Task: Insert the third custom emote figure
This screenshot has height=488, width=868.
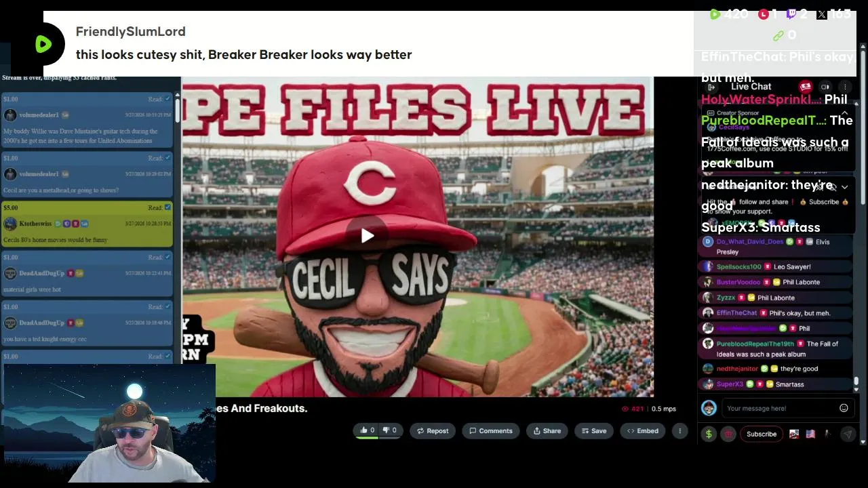Action: 827,434
